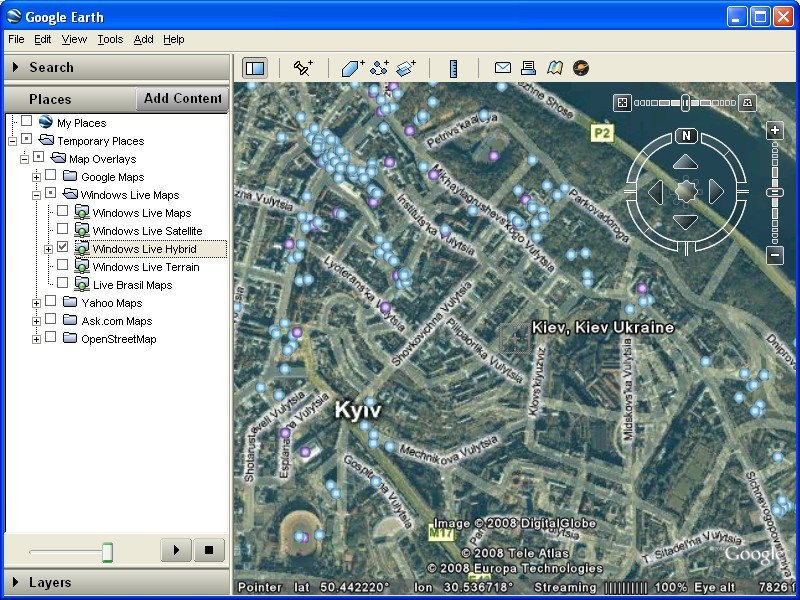Select the Add Path tool
800x600 pixels.
[378, 67]
